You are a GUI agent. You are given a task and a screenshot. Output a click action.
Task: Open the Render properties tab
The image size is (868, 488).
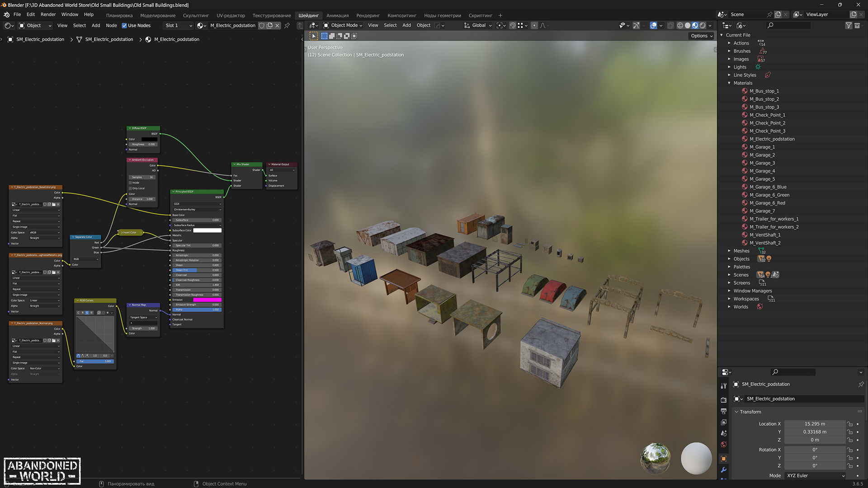[724, 400]
